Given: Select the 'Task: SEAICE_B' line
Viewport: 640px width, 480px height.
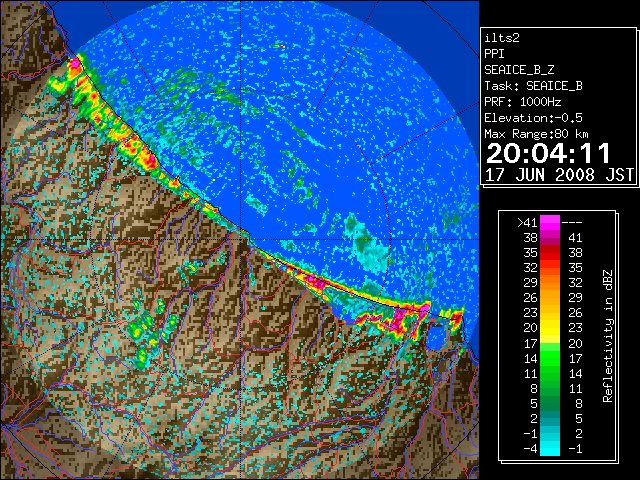Looking at the screenshot, I should tap(533, 86).
